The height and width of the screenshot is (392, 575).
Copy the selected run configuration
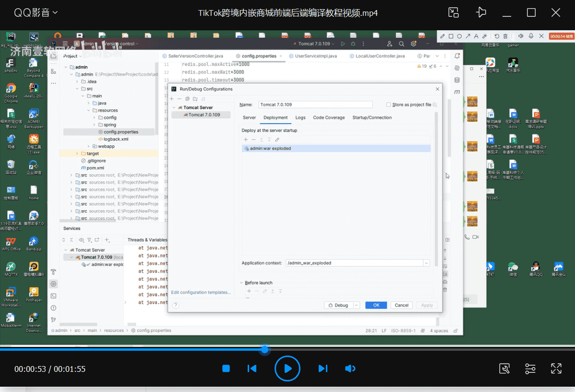click(x=187, y=99)
